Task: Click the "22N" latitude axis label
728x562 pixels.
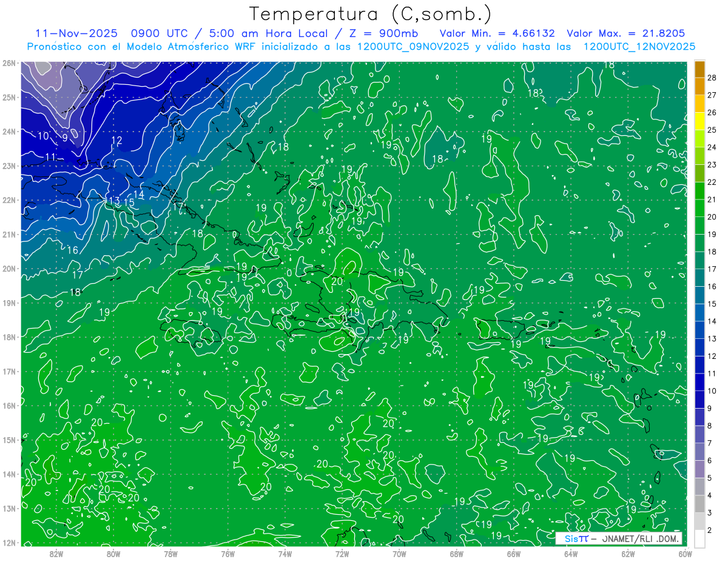Action: 8,199
